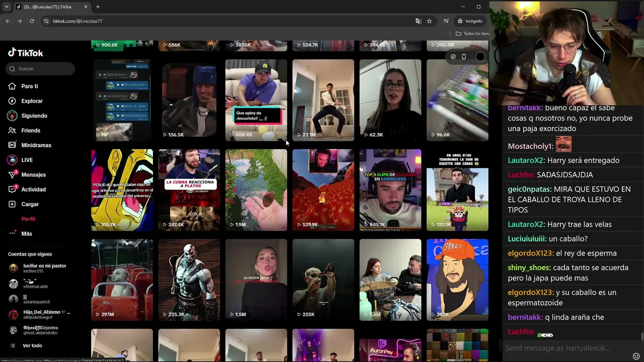Screen dimensions: 644x362
Task: Click the translate page icon
Action: tap(418, 21)
